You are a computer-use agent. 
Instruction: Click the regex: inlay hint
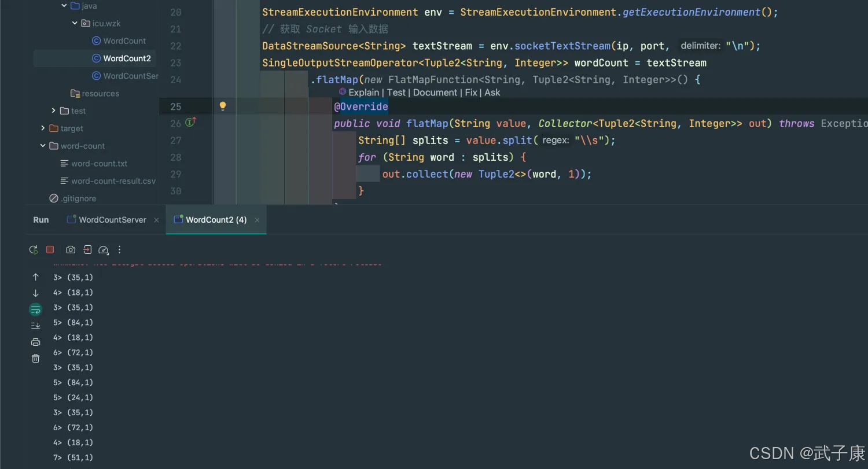point(556,141)
